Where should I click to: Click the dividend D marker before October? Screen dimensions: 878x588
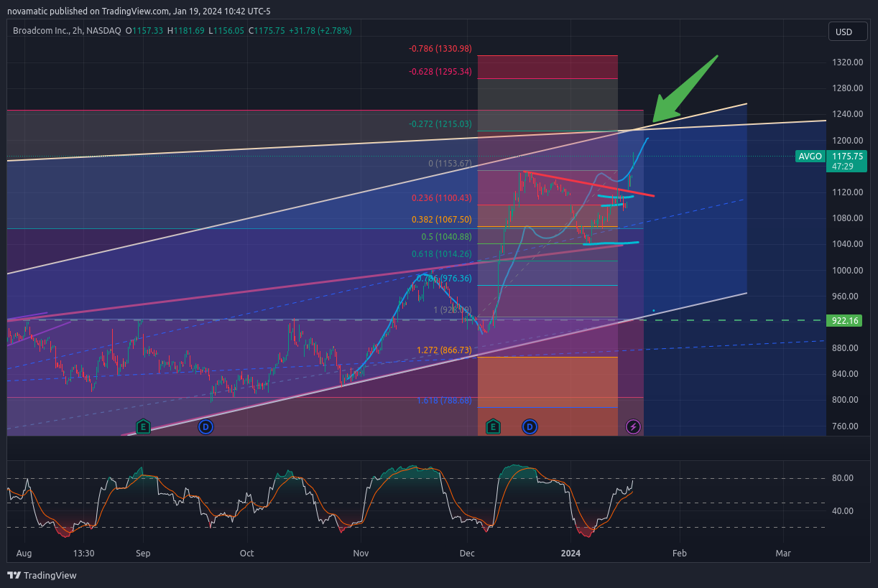205,426
